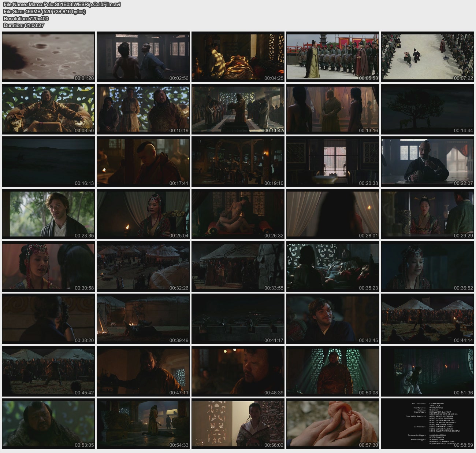Click the thumbnail marked 00:36:52
Image resolution: width=476 pixels, height=453 pixels.
(427, 266)
